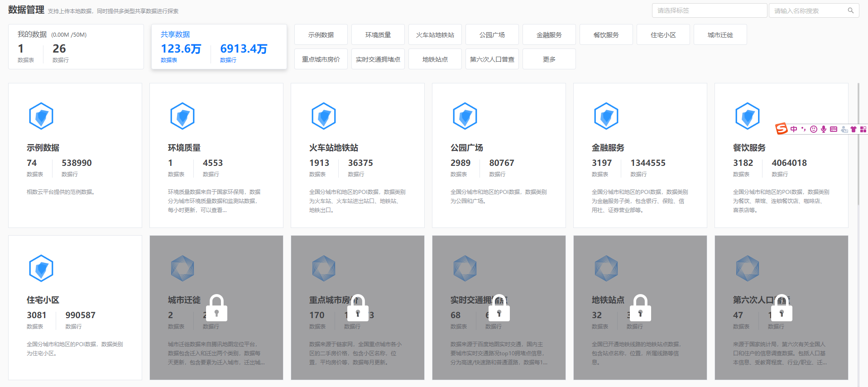868x387 pixels.
Task: Click the lock icon on 实时交通拥堵点 card
Action: click(499, 308)
